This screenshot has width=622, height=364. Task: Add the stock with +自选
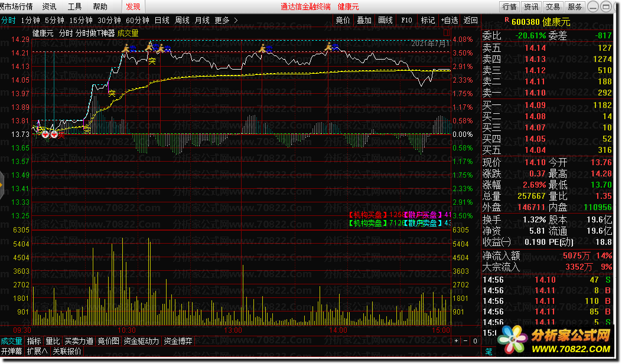tap(450, 20)
